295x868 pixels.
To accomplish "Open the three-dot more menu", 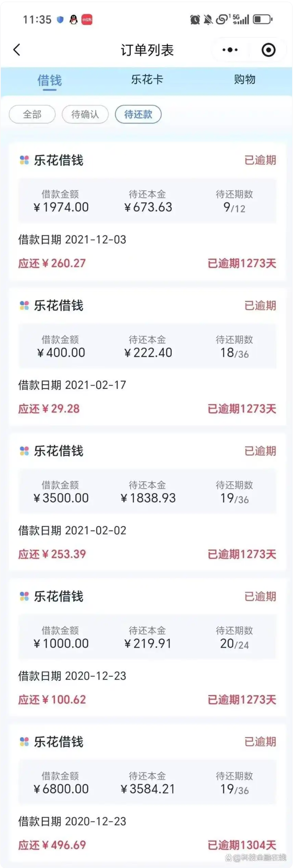I will (230, 50).
